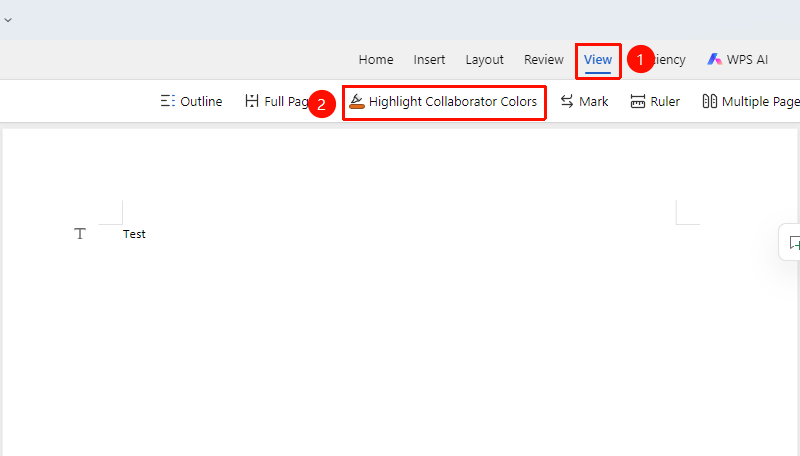The image size is (800, 456).
Task: Click the Mark arrows icon
Action: point(567,101)
